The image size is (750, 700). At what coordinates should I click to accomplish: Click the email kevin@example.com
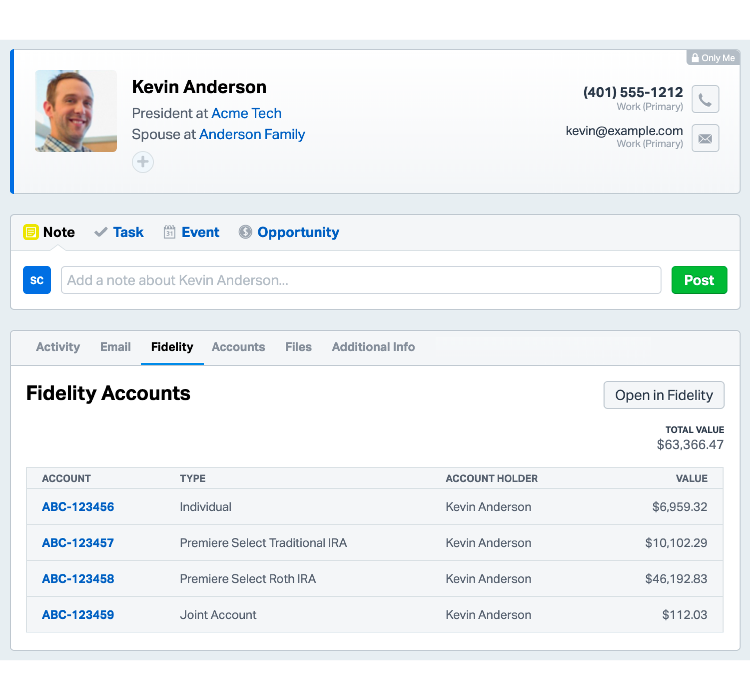click(x=624, y=131)
